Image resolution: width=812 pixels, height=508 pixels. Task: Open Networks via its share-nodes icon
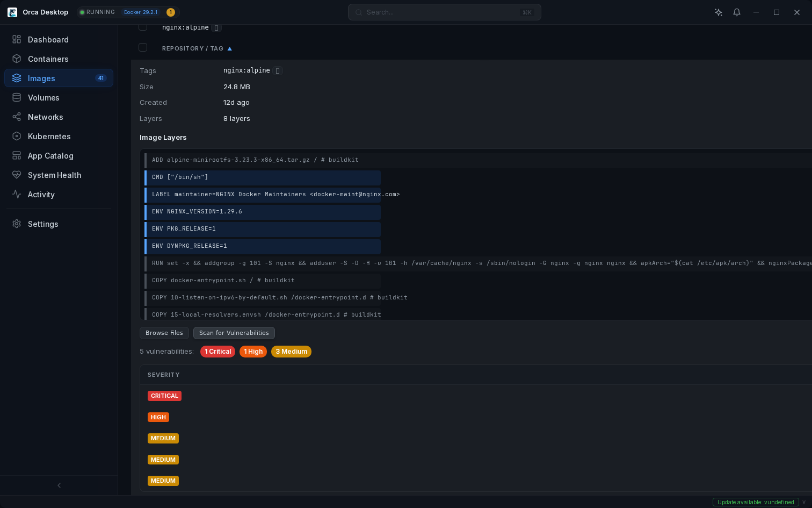click(x=17, y=117)
